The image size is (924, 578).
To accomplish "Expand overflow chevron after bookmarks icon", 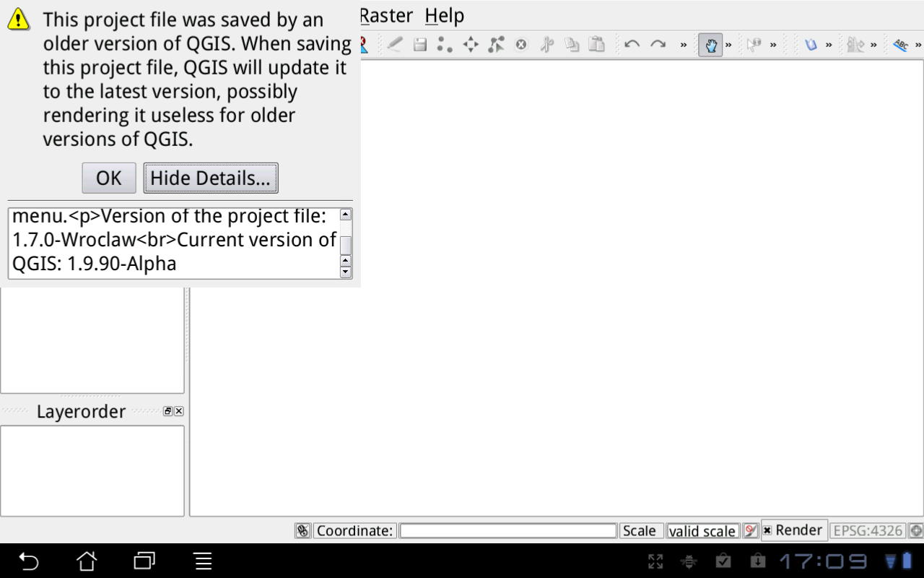I will pyautogui.click(x=829, y=45).
